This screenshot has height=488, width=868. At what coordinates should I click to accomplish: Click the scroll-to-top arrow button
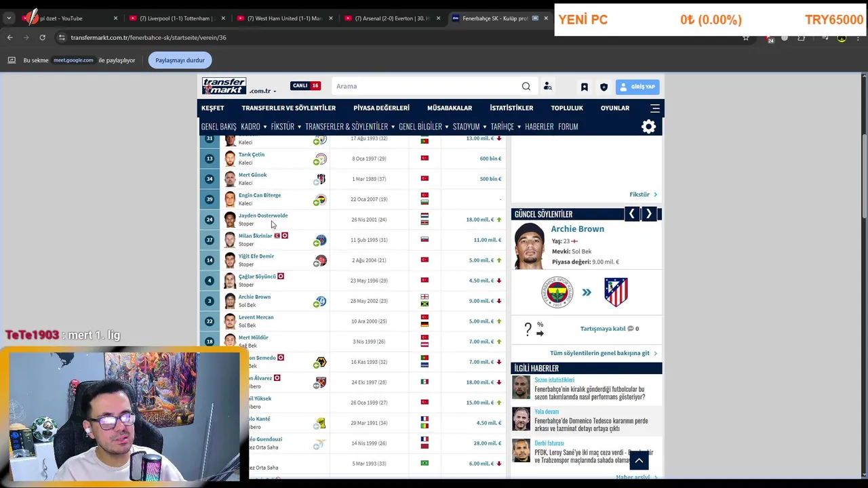(639, 461)
